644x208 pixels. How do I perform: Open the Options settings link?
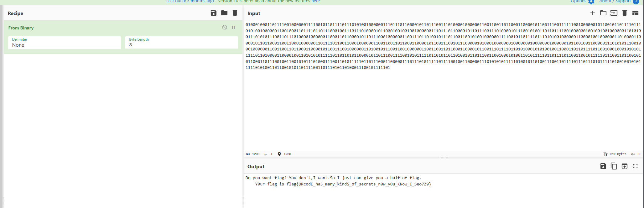tap(582, 2)
